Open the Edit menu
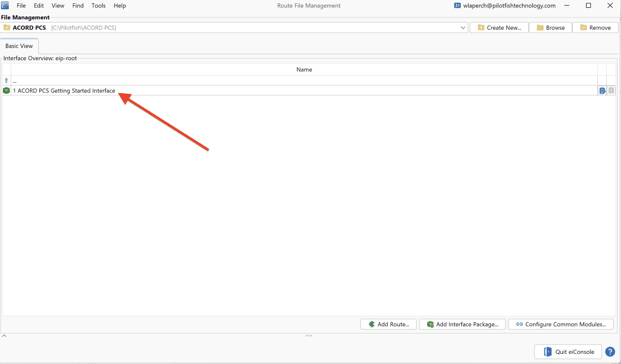 point(39,6)
